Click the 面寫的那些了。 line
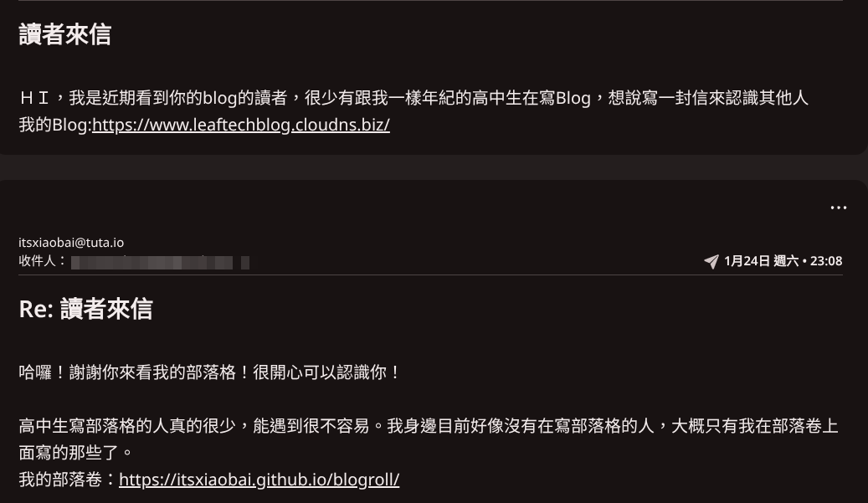 [77, 453]
